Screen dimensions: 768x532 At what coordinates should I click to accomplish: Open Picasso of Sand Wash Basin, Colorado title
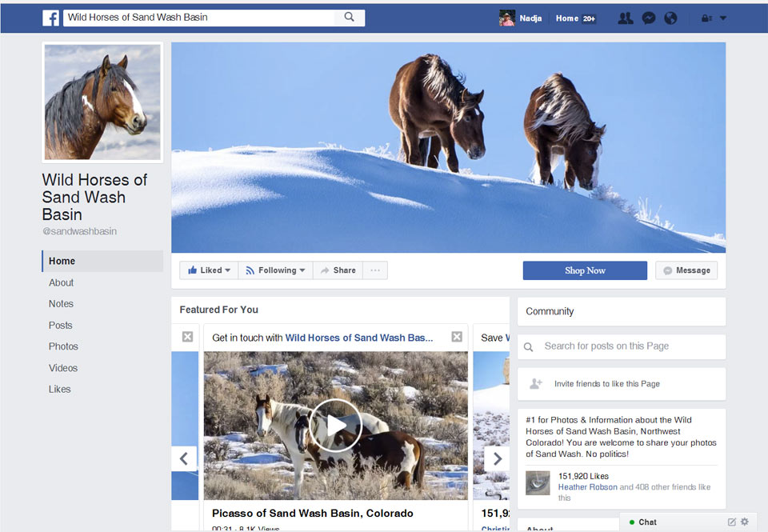point(313,513)
